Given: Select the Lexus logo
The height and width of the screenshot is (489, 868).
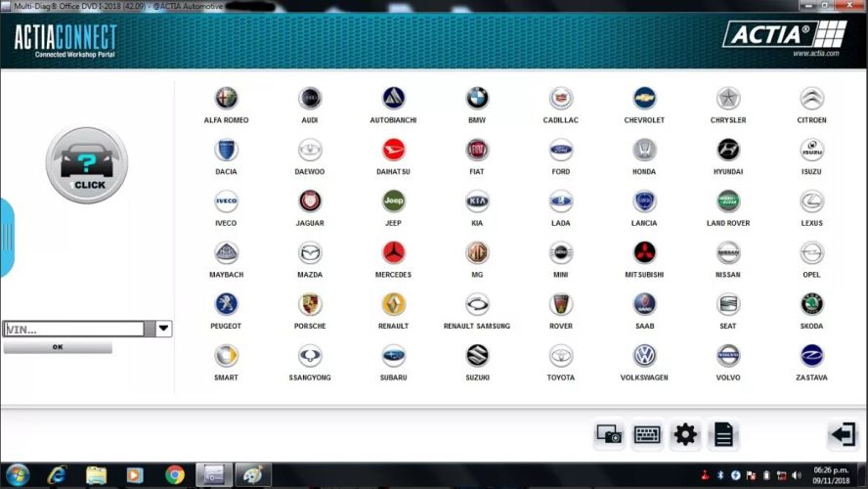Looking at the screenshot, I should click(811, 201).
